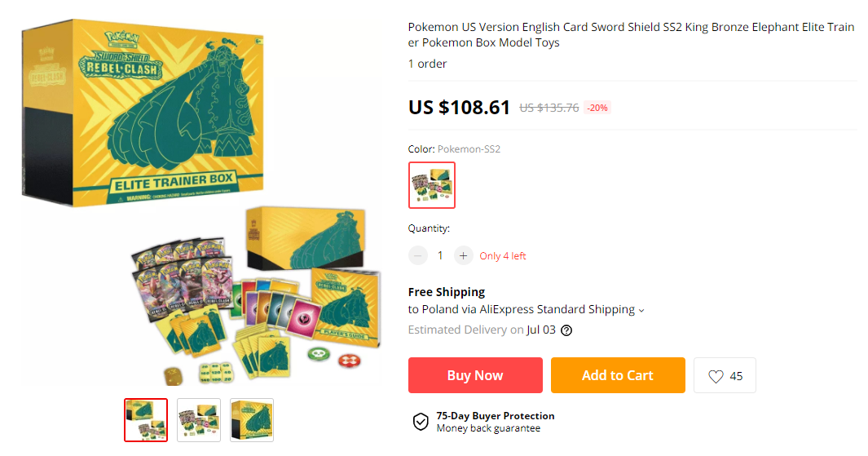This screenshot has height=456, width=868.
Task: Decrease quantity with the minus button
Action: (418, 255)
